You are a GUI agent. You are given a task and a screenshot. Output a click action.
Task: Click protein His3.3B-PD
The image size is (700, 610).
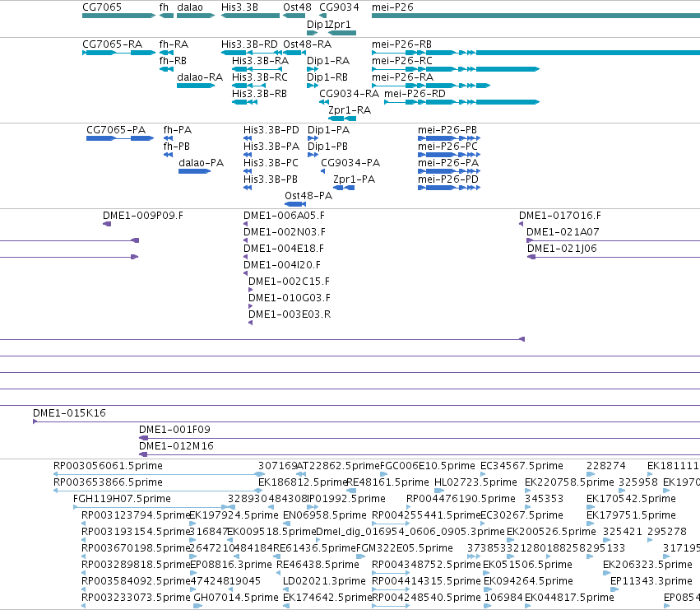pos(271,130)
